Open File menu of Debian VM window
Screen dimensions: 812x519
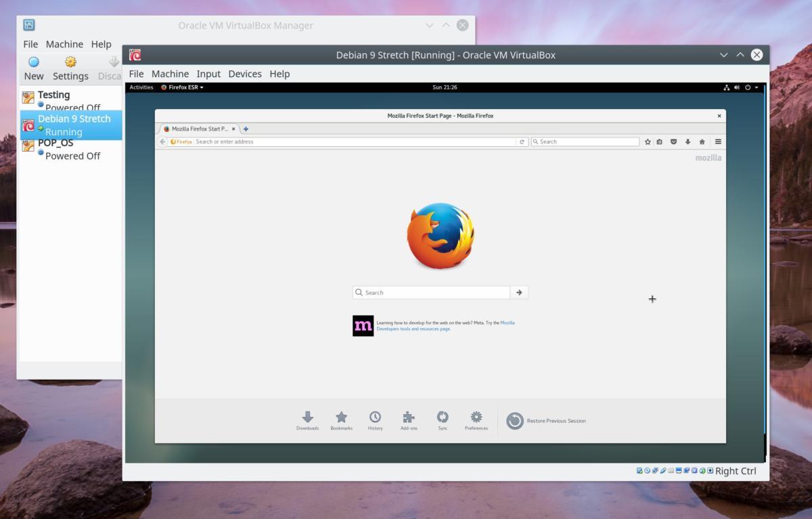pyautogui.click(x=136, y=74)
